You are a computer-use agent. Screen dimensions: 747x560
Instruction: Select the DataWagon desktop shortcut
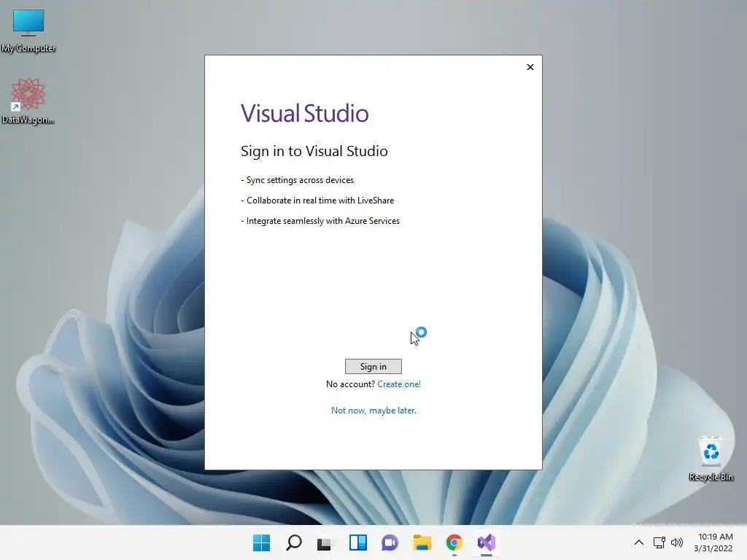click(28, 101)
